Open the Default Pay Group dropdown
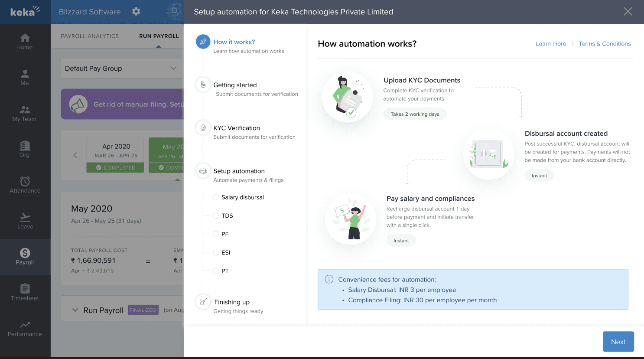644x359 pixels. click(x=122, y=68)
